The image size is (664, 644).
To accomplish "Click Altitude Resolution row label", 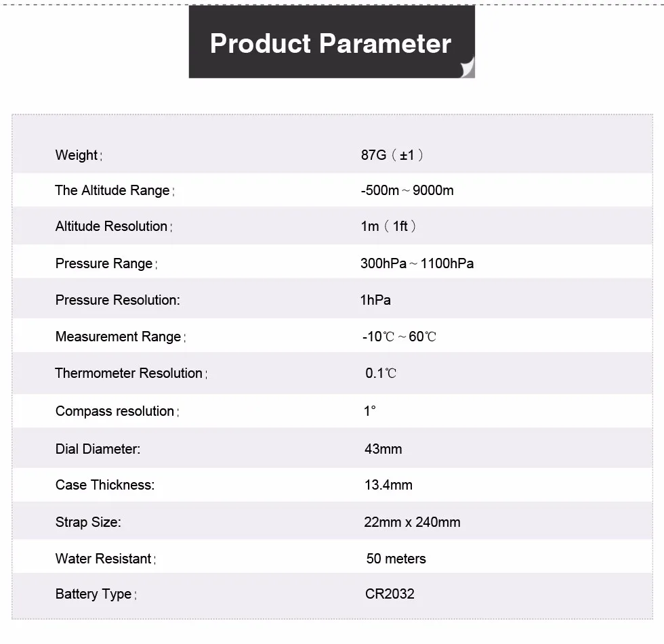I will click(x=112, y=226).
